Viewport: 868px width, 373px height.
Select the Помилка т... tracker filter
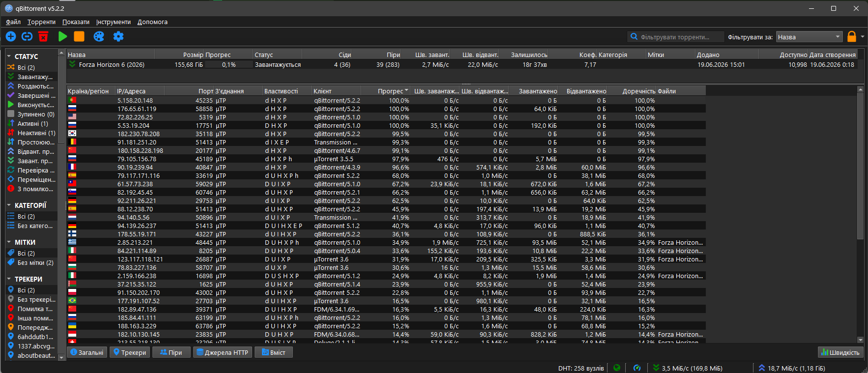coord(31,309)
